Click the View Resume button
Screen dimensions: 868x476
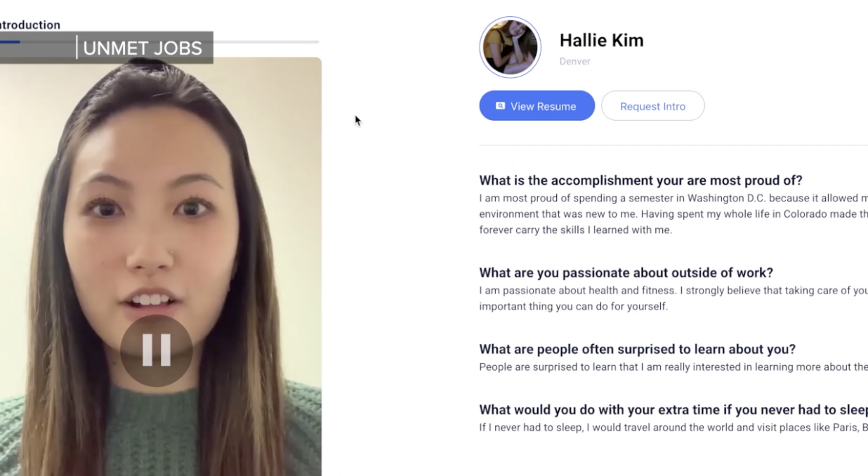point(537,106)
